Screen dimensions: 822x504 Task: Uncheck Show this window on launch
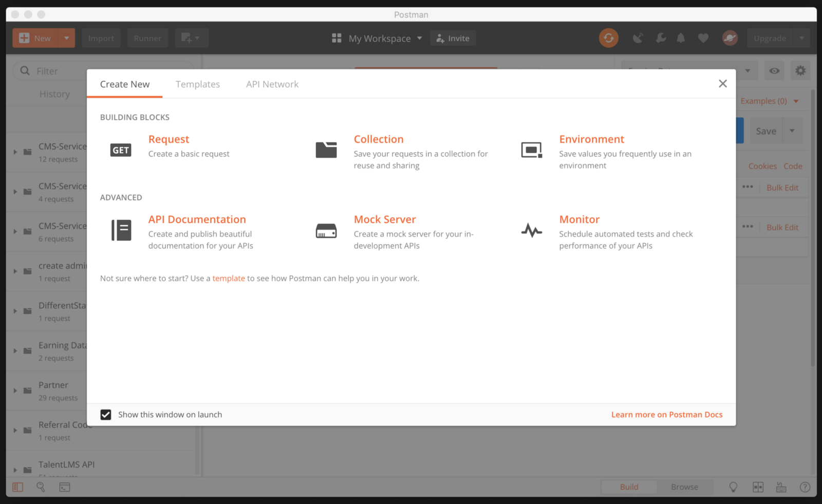[106, 415]
